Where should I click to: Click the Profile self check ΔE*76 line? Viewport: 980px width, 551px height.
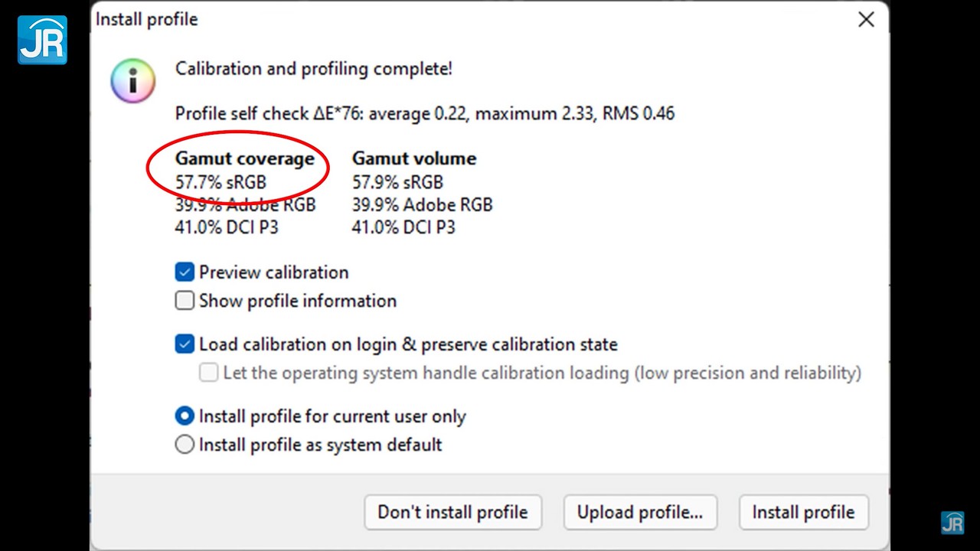tap(424, 114)
